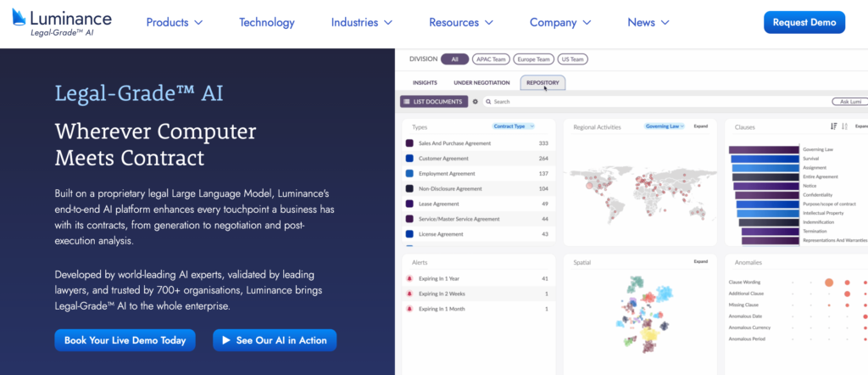Open the Governing Law dropdown
This screenshot has height=375, width=868.
coord(666,126)
